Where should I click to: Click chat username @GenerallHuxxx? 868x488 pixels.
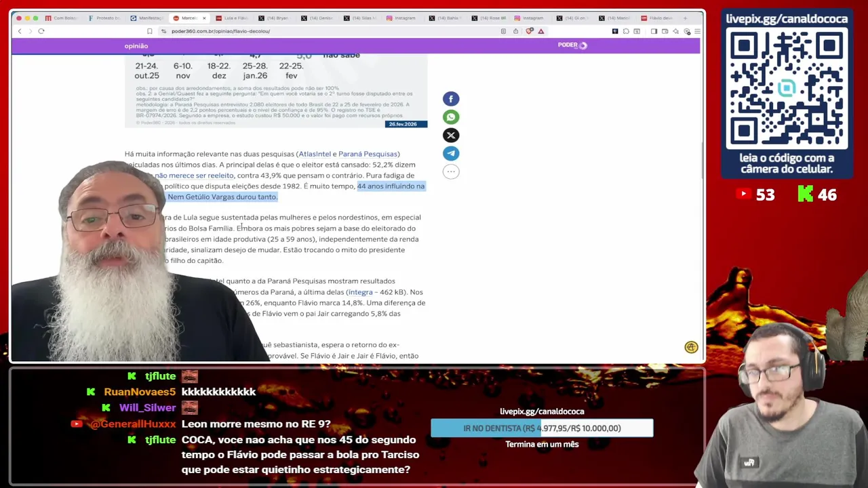133,424
